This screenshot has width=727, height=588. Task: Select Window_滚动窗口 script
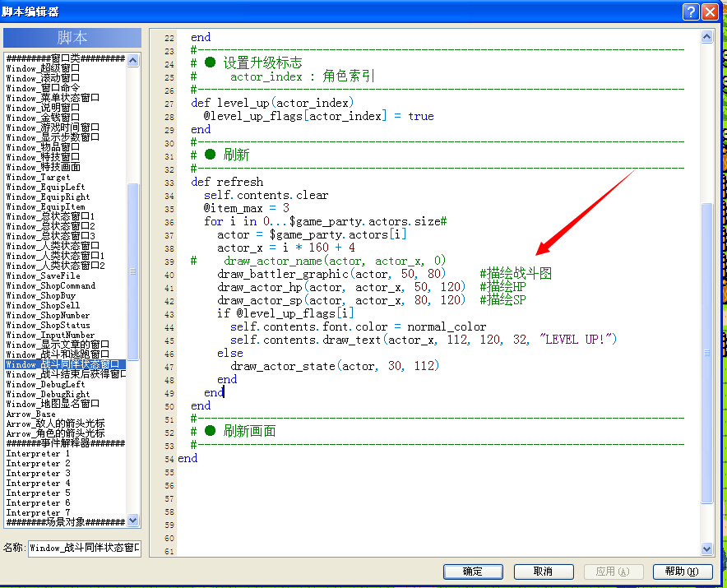[x=43, y=78]
